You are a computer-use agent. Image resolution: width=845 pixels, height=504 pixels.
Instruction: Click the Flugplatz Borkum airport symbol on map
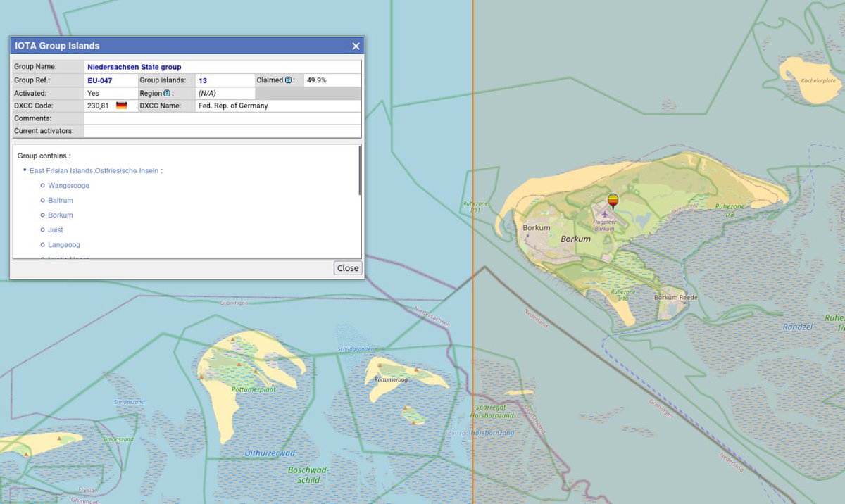pos(605,215)
